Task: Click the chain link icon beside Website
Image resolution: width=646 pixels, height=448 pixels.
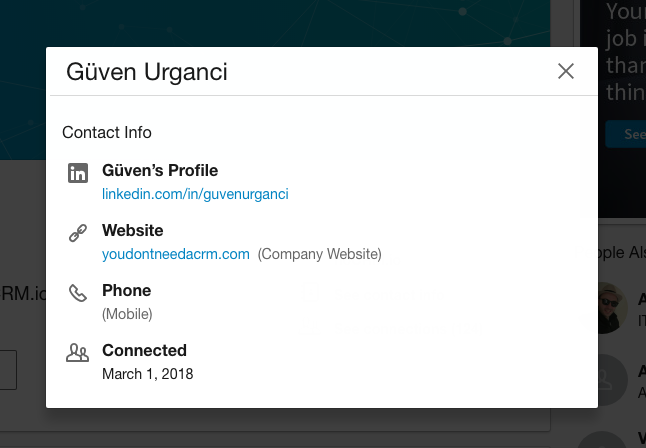Action: [78, 233]
